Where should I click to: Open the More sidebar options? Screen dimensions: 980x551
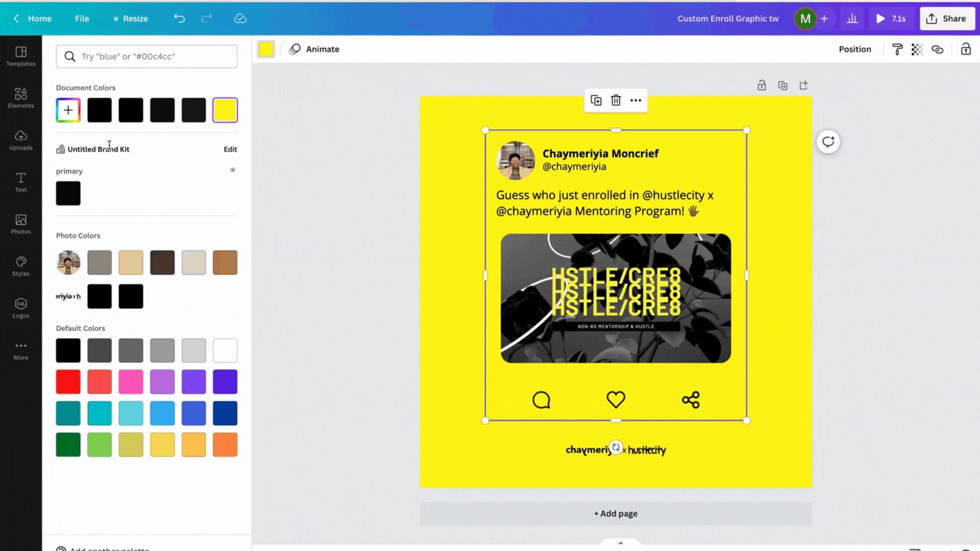click(20, 350)
